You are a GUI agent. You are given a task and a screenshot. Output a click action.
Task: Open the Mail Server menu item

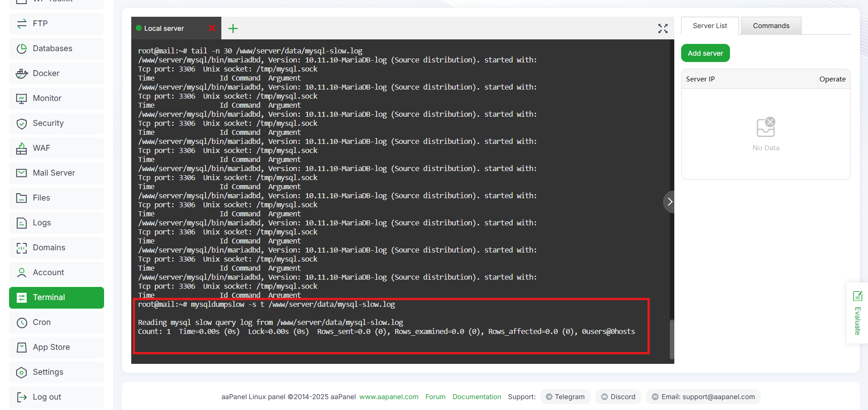point(57,173)
